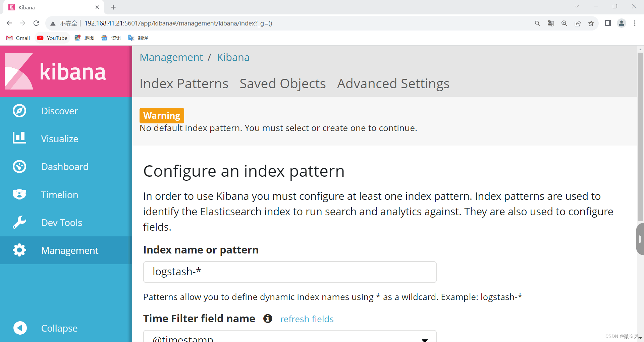Collapse the sidebar with the arrow icon
This screenshot has width=644, height=342.
20,328
